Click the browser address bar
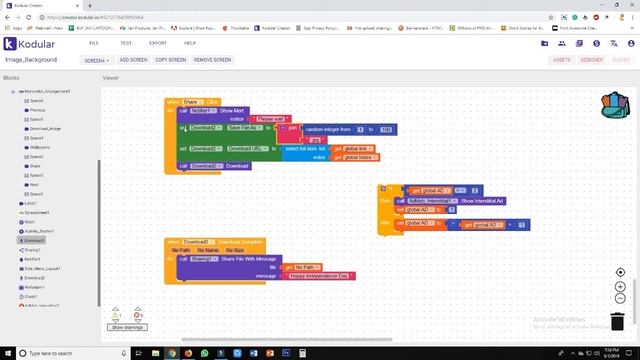 point(294,18)
